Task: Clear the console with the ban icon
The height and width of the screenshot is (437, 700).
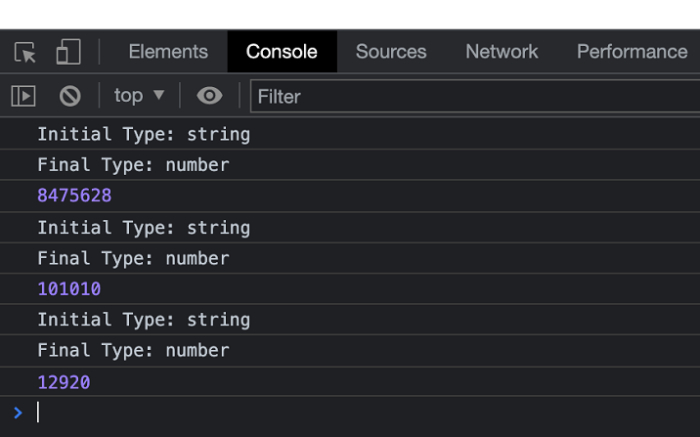Action: (x=70, y=96)
